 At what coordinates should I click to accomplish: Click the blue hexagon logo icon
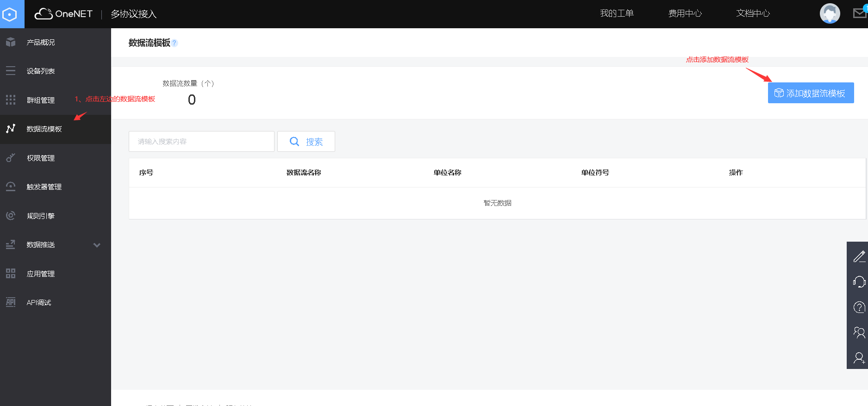coord(10,14)
